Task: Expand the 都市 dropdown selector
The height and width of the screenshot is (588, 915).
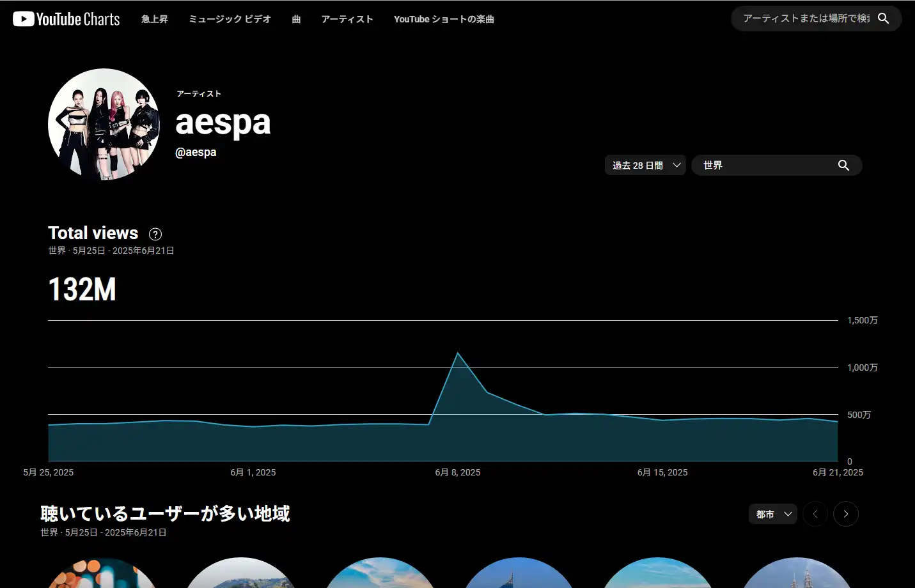Action: pyautogui.click(x=772, y=514)
